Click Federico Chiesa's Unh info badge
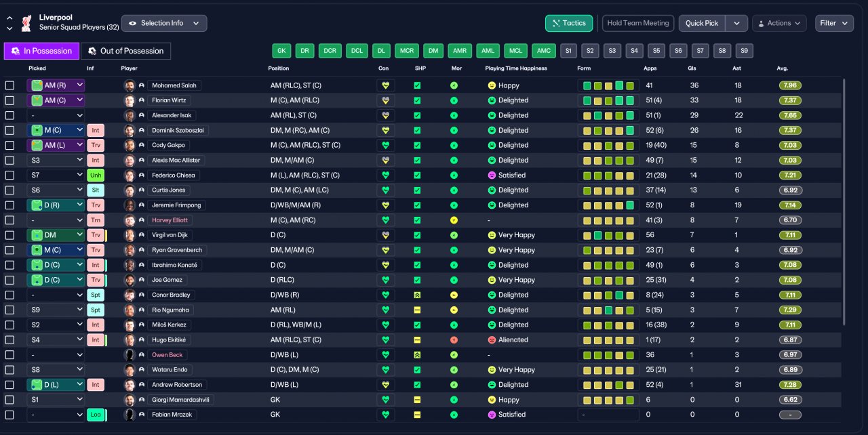The height and width of the screenshot is (435, 868). [x=96, y=175]
